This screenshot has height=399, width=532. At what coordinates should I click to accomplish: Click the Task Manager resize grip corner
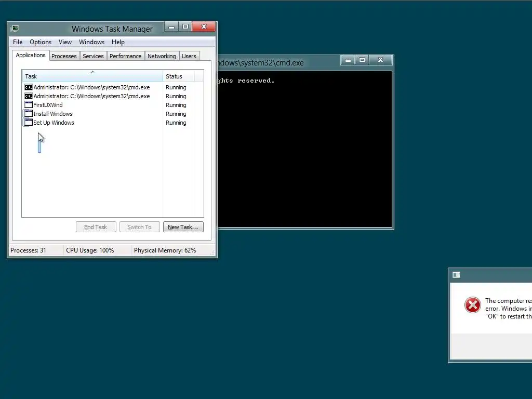coord(212,252)
